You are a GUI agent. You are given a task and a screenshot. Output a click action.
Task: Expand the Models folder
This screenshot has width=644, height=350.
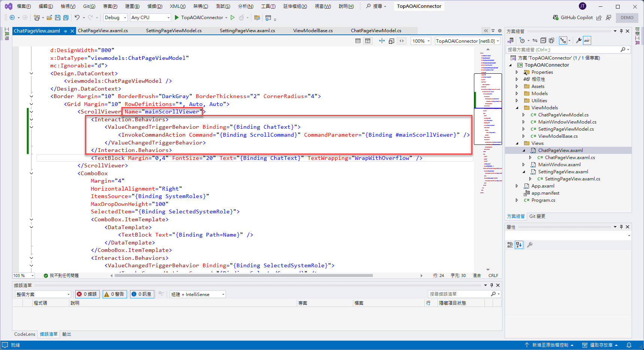coord(517,94)
